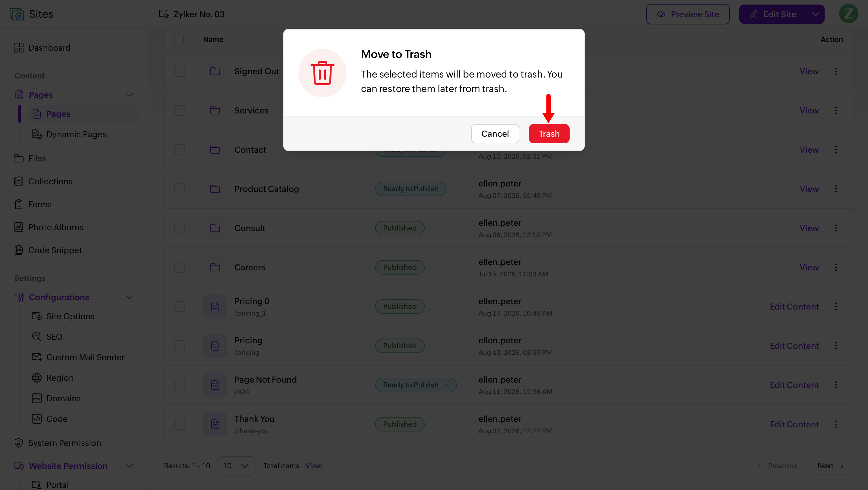Click the Sites logo icon

(x=17, y=14)
